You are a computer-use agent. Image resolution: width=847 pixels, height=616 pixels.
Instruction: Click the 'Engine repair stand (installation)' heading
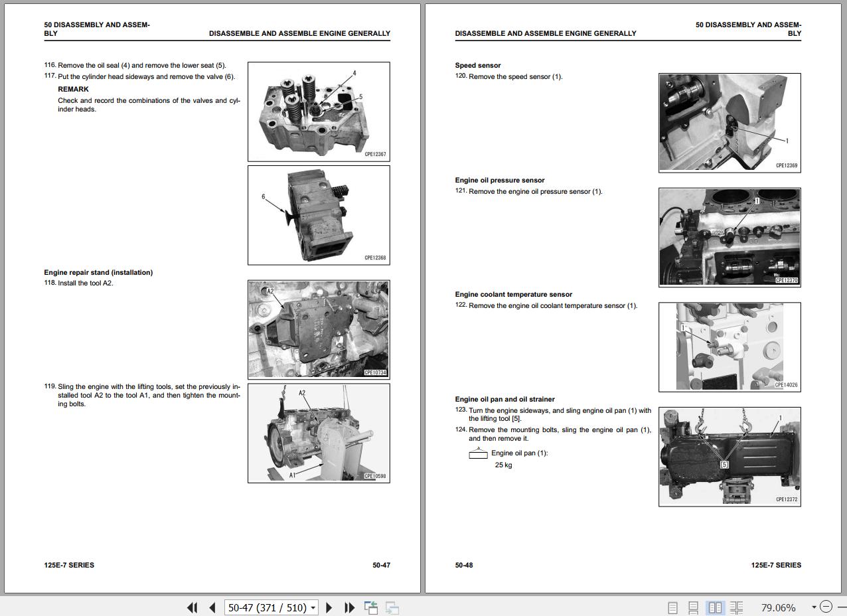pos(98,272)
